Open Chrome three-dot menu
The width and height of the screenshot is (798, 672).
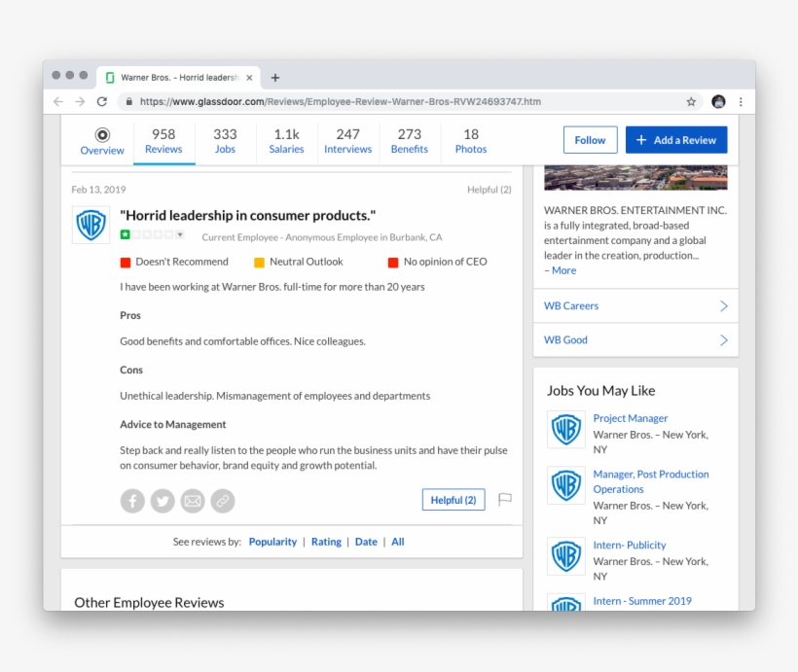click(741, 101)
